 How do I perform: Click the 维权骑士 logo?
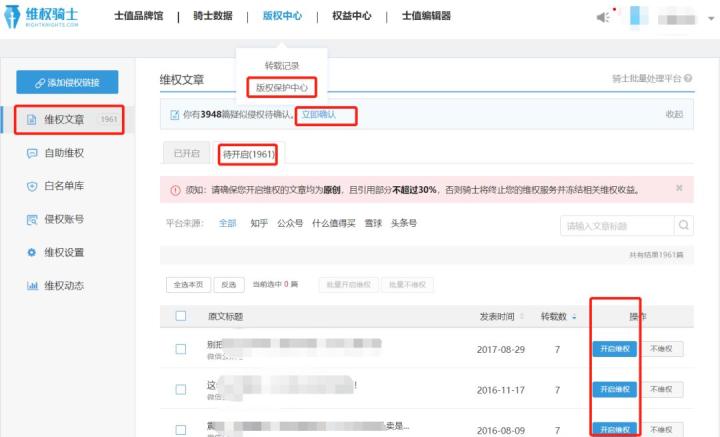coord(41,17)
